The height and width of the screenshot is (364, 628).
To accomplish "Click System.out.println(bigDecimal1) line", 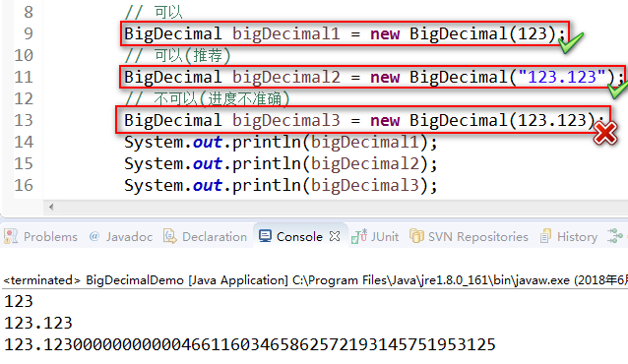I will pos(281,142).
